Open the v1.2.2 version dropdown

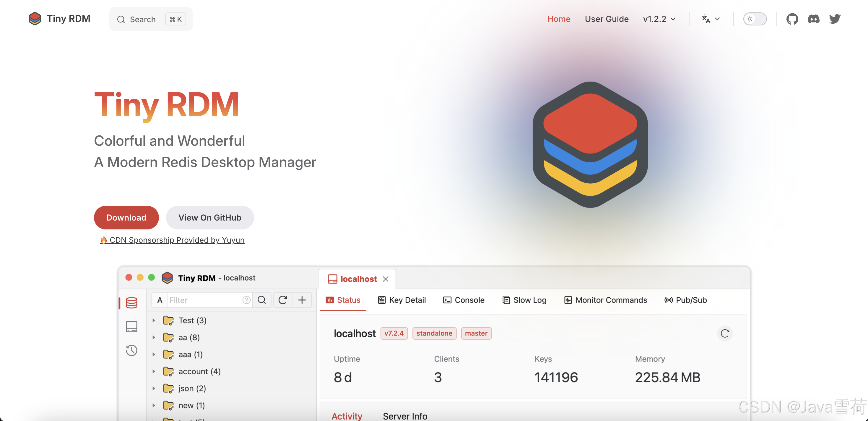click(x=659, y=19)
